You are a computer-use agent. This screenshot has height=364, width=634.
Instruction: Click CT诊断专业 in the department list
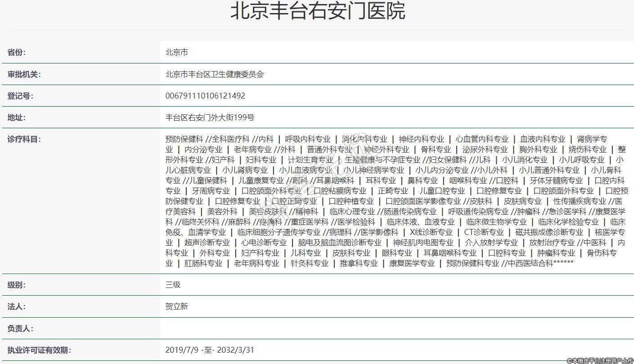click(x=484, y=232)
